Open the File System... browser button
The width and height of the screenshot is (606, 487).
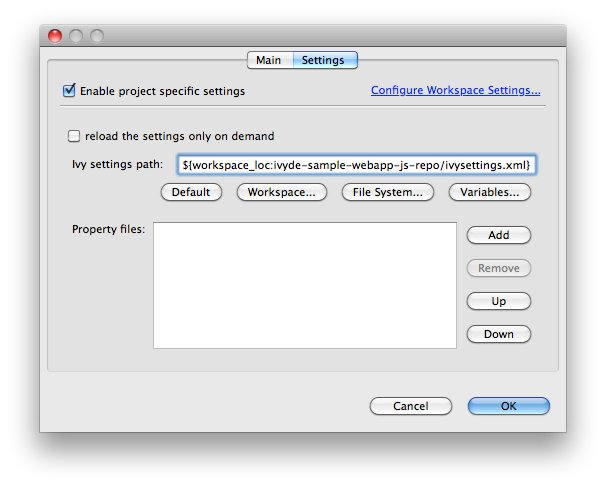(387, 192)
